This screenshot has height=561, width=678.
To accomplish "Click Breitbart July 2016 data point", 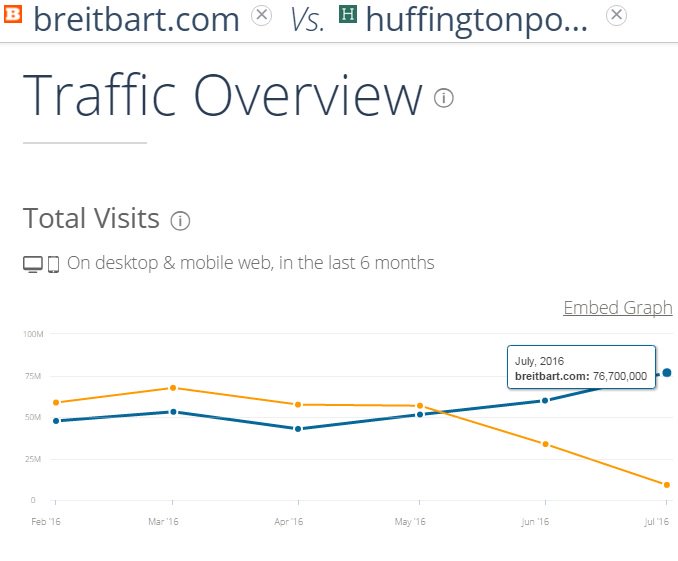I will [x=666, y=373].
